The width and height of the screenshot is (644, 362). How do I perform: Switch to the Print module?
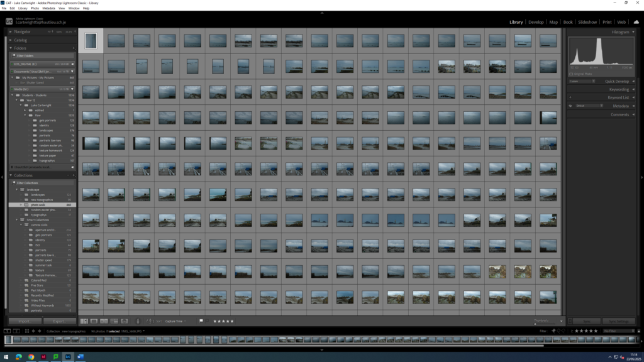click(607, 22)
